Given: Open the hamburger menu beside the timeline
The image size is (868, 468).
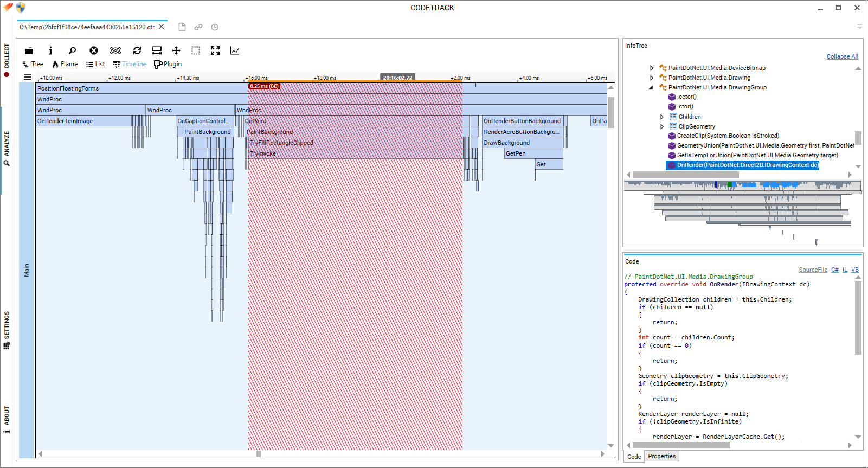Looking at the screenshot, I should point(27,77).
